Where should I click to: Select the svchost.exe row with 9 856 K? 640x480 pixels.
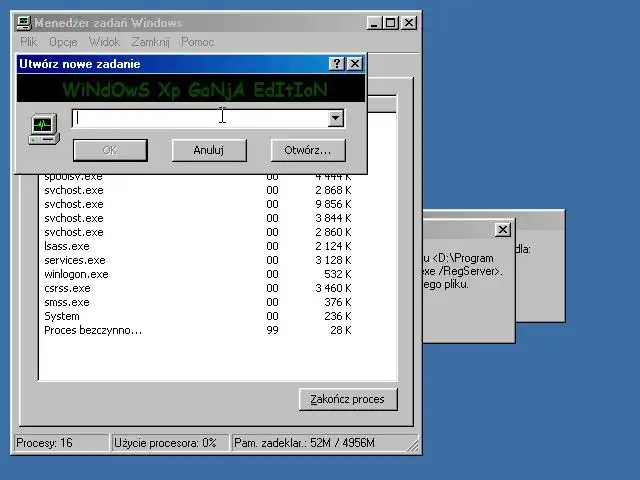coord(198,204)
